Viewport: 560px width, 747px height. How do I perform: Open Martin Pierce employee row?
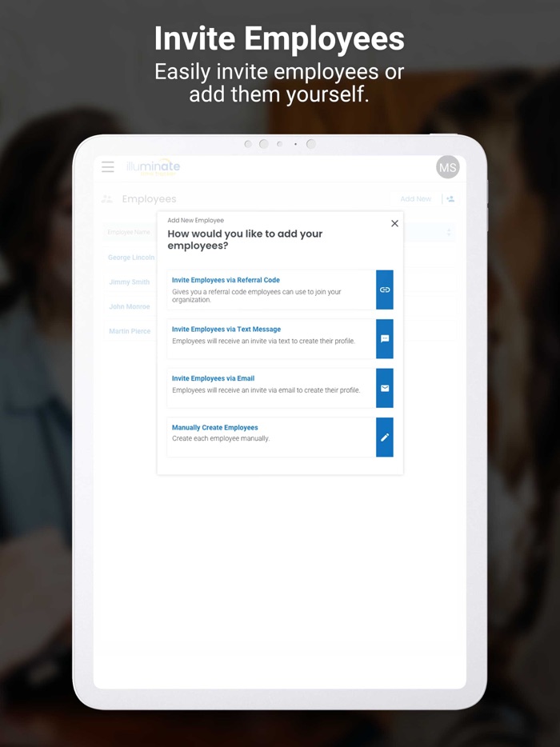click(130, 331)
